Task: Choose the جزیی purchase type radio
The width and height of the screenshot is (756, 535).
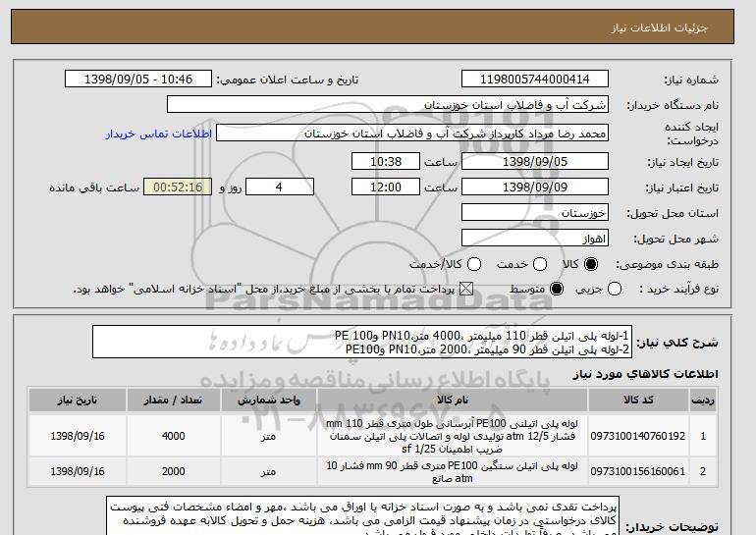Action: click(x=615, y=289)
